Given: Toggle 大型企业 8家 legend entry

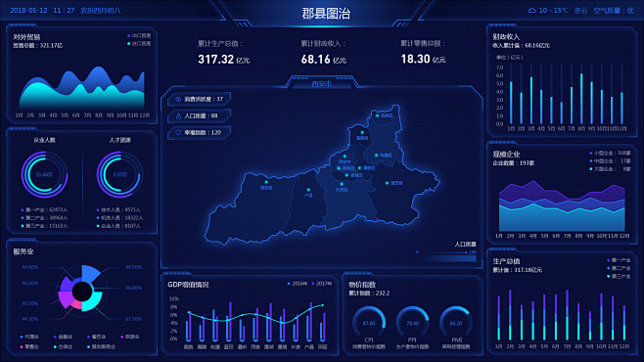Looking at the screenshot, I should click(x=611, y=168).
